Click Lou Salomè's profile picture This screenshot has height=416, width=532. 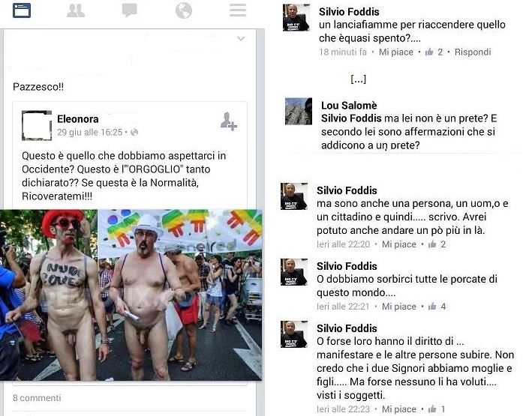pos(299,112)
